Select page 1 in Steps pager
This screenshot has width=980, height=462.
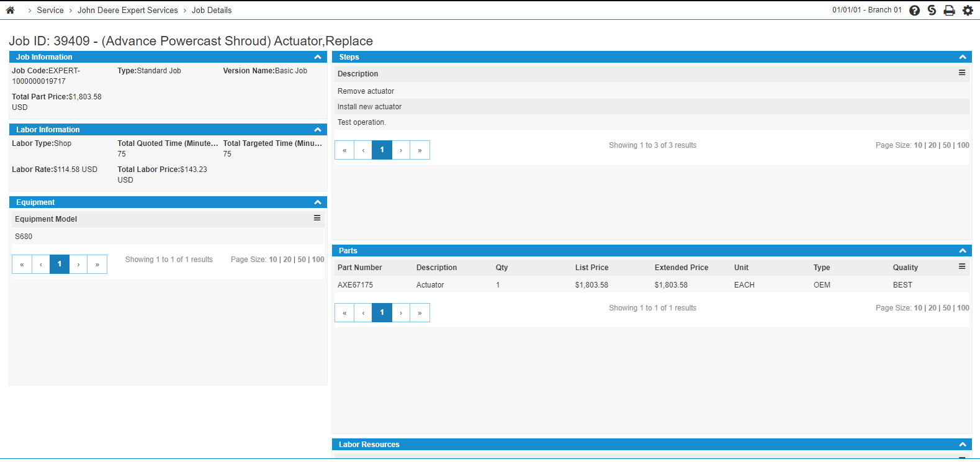[382, 150]
